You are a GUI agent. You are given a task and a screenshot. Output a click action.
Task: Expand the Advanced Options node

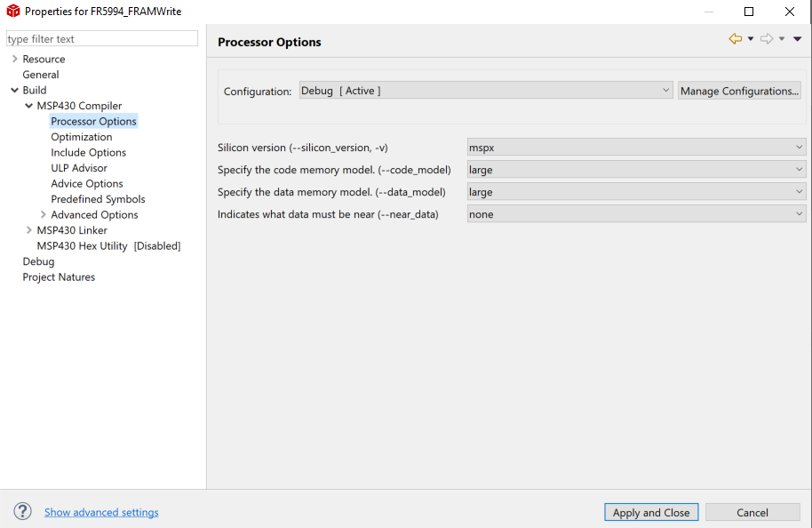(x=43, y=214)
